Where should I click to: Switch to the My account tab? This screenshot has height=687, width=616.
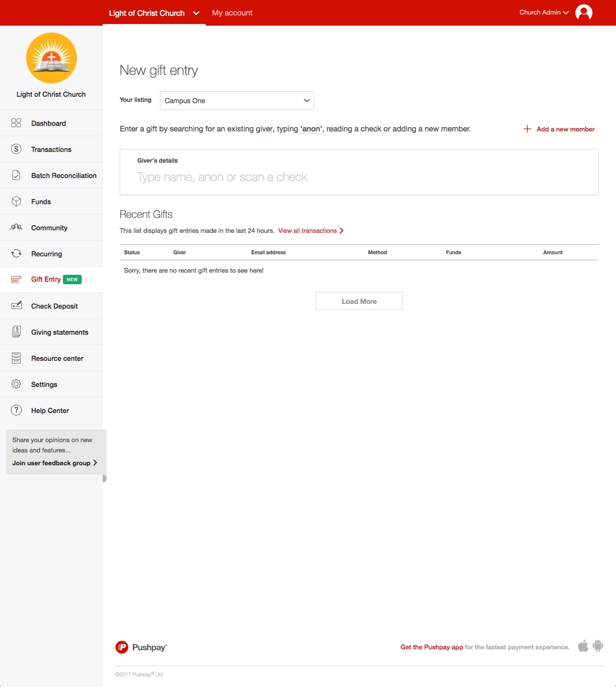click(x=232, y=13)
